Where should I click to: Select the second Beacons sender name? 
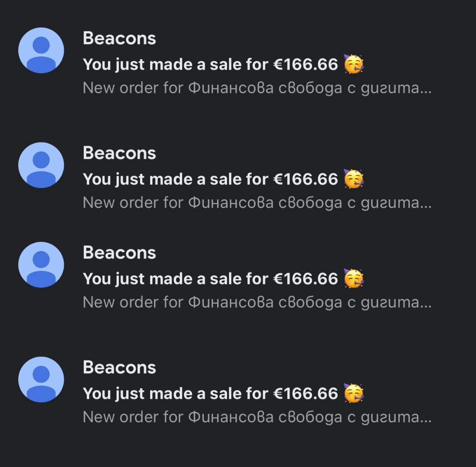click(x=119, y=153)
